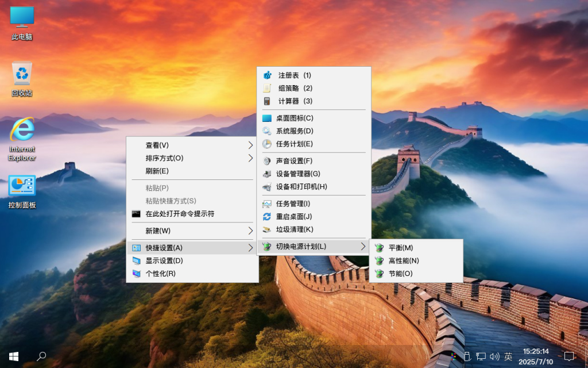Open the 回收站 Recycle Bin icon
The width and height of the screenshot is (588, 368).
21,76
